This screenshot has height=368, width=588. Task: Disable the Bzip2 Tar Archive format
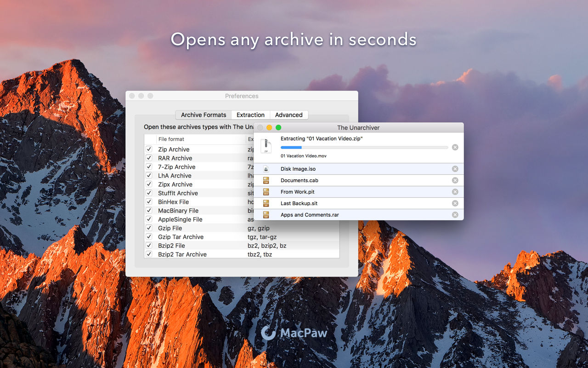point(149,254)
